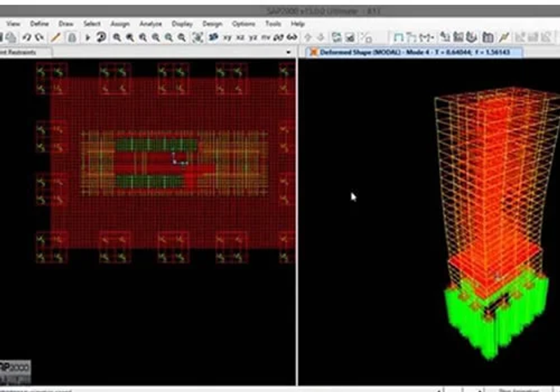560x392 pixels.
Task: Click the first magnifier zoom icon
Action: point(117,37)
